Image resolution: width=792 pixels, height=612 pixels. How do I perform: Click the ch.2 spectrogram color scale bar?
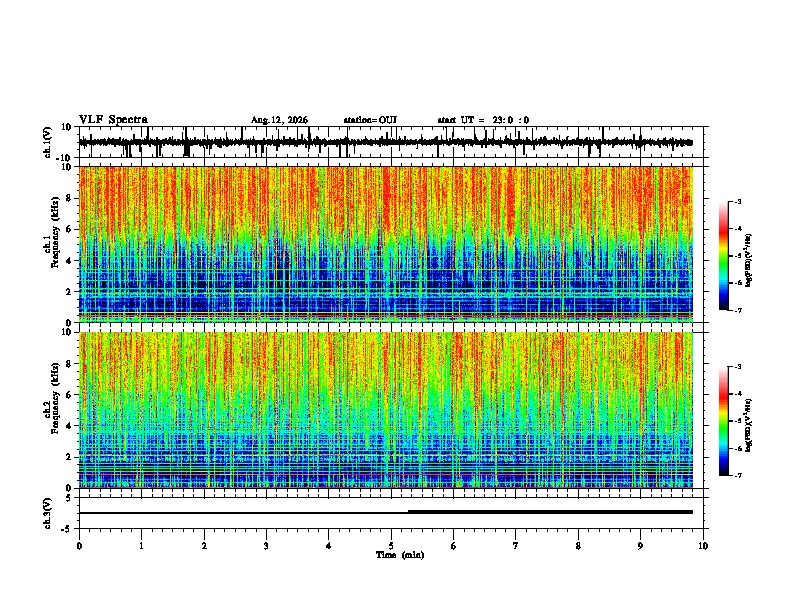724,421
